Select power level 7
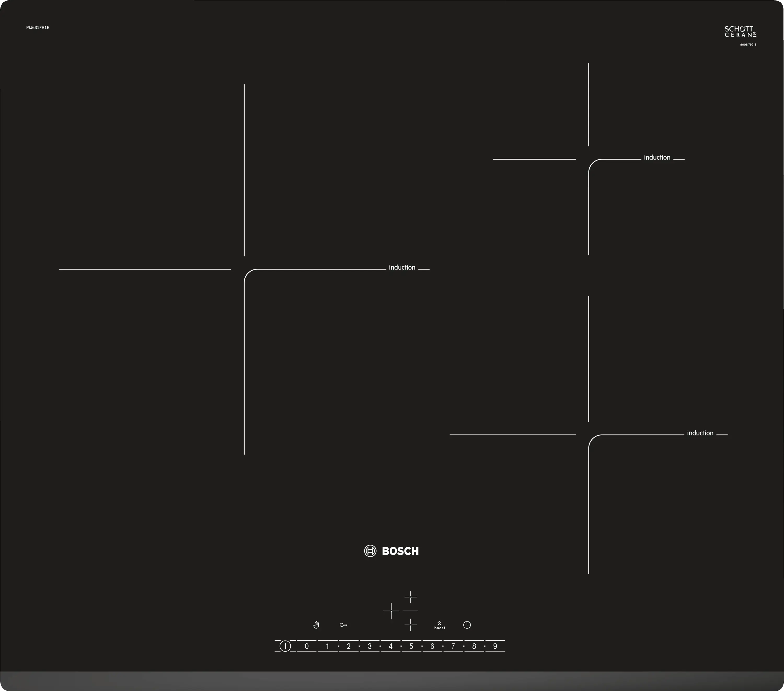784x691 pixels. (x=453, y=646)
